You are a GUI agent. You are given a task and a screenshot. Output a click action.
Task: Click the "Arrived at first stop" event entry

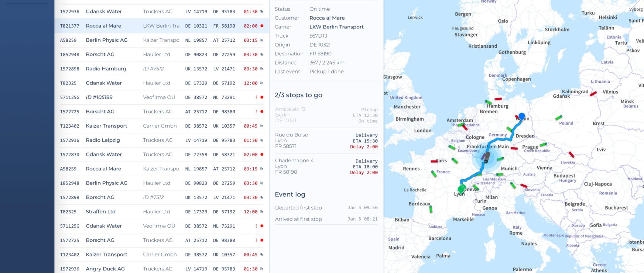[298, 219]
